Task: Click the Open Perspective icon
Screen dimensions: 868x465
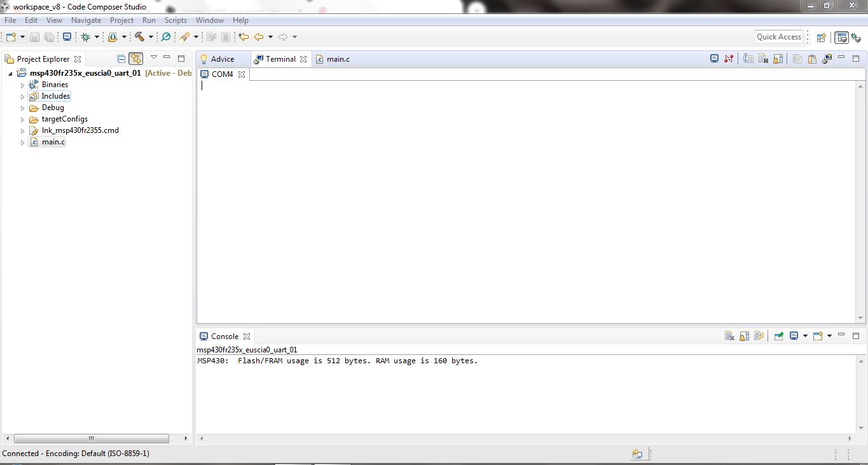Action: [821, 38]
